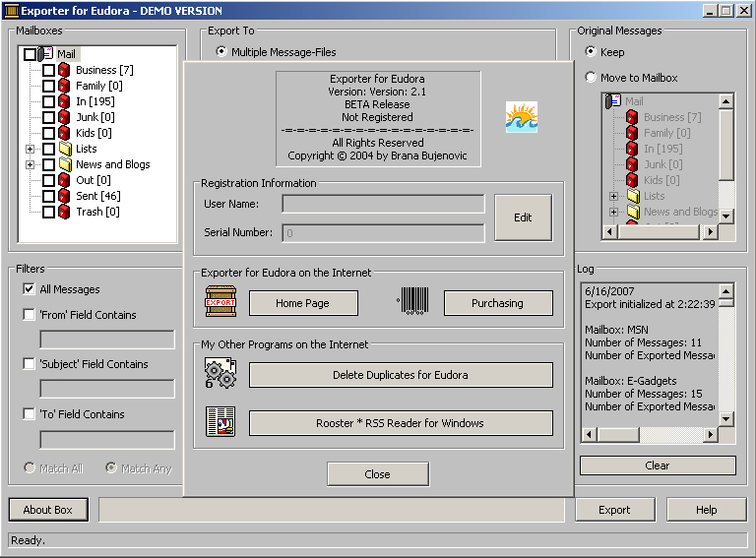Click the Serial Number field

(383, 233)
